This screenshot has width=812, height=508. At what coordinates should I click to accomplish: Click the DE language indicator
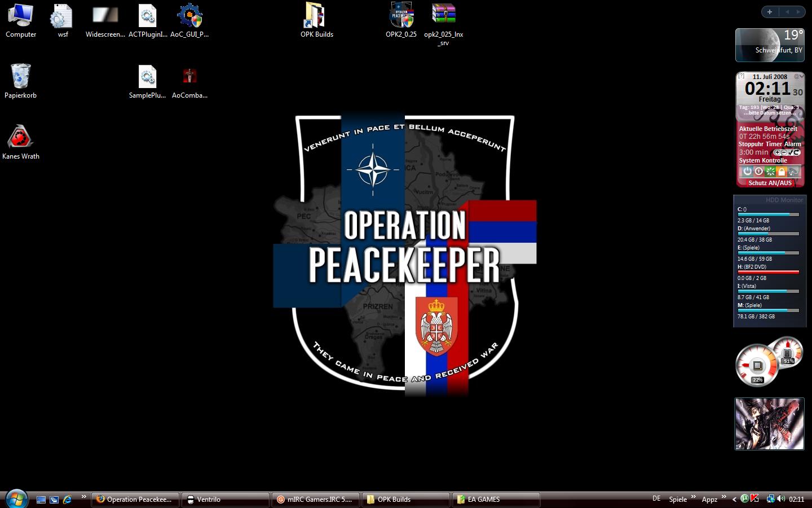click(x=656, y=498)
